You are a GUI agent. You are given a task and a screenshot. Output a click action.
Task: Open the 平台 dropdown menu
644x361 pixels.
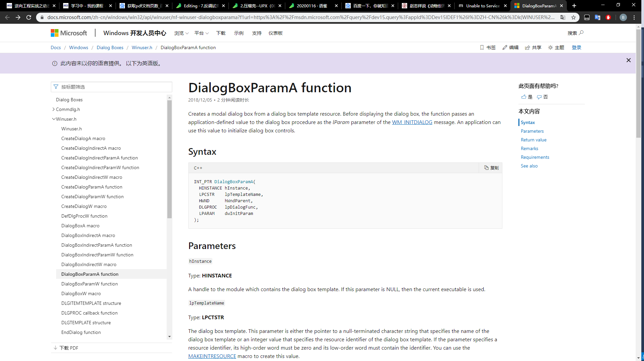click(201, 33)
